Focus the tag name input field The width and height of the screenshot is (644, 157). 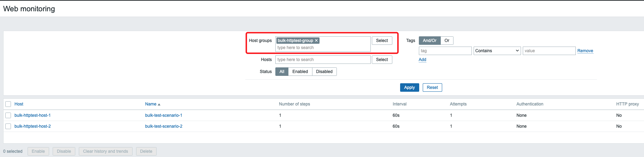tap(445, 51)
